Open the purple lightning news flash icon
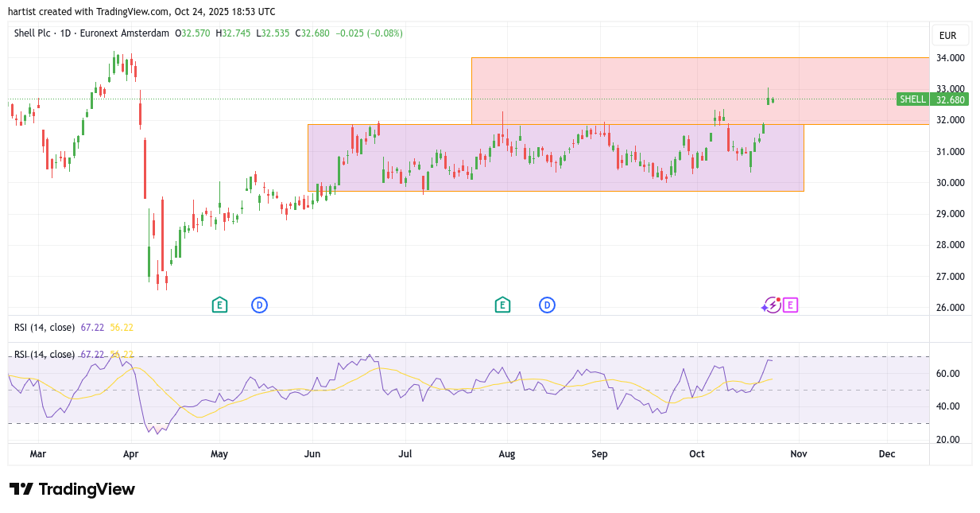980x513 pixels. click(x=771, y=305)
